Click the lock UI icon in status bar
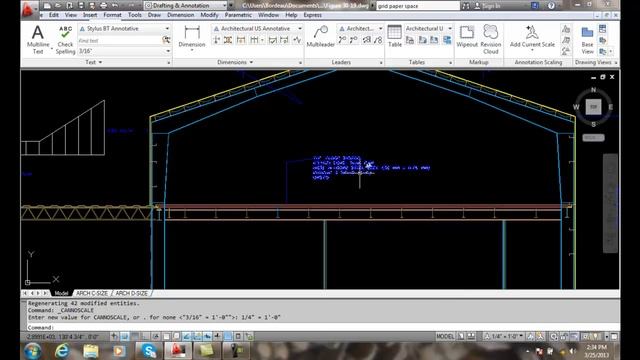 click(564, 336)
